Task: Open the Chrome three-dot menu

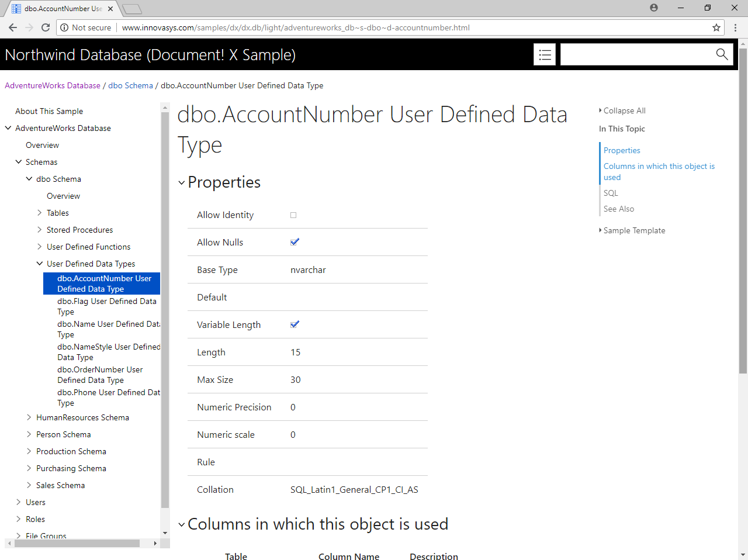Action: click(736, 27)
